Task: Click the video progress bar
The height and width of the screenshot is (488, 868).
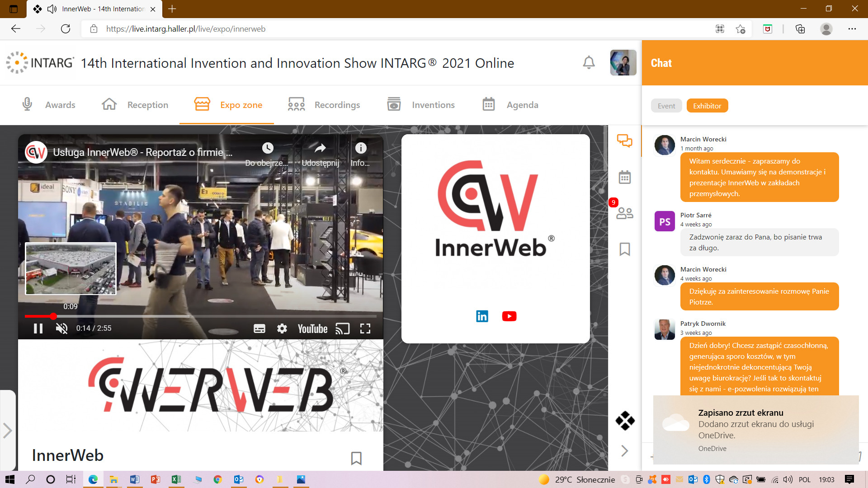Action: pyautogui.click(x=201, y=316)
